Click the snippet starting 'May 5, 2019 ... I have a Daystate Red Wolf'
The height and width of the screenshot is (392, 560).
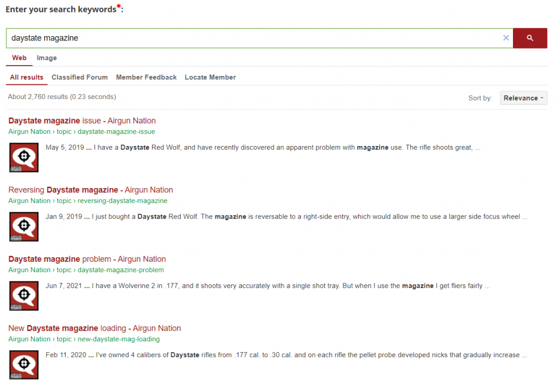point(263,148)
